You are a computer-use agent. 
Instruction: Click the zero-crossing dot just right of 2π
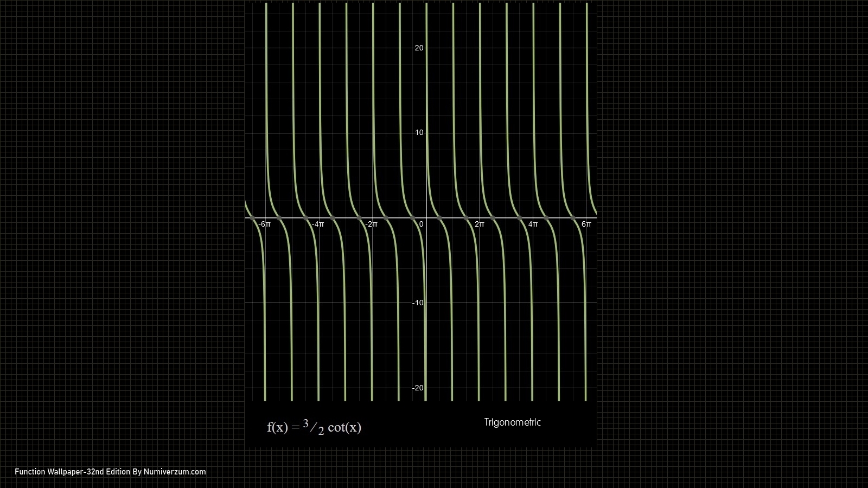(x=493, y=218)
